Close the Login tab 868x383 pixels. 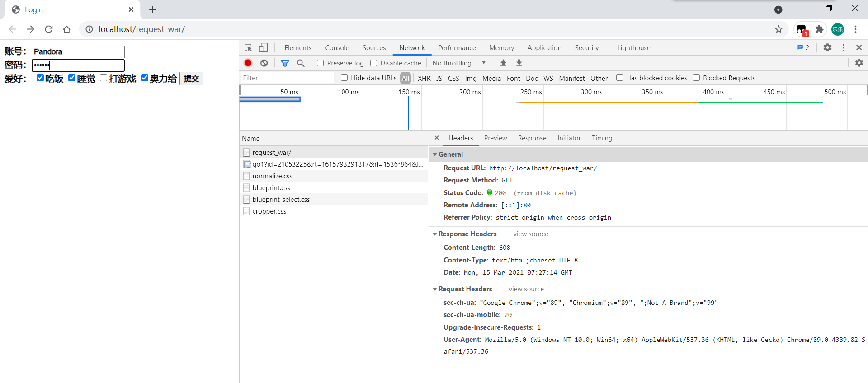[x=131, y=9]
